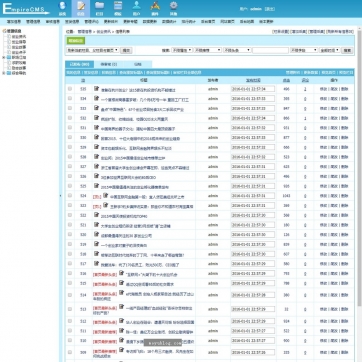
Task: Tick the checkbox for row ID 528
Action: click(70, 157)
